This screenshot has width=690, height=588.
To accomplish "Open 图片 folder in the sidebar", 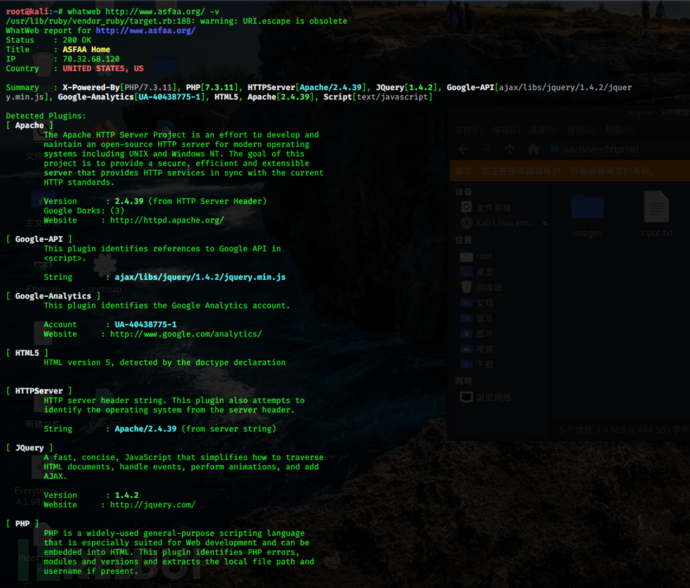I will [477, 334].
